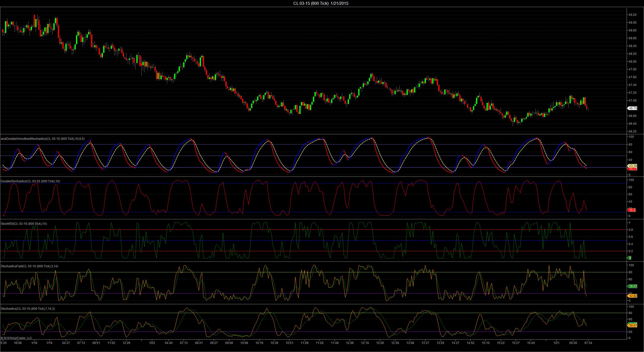644x352 pixels.
Task: Select the StochRSI indicator label
Action: click(24, 224)
